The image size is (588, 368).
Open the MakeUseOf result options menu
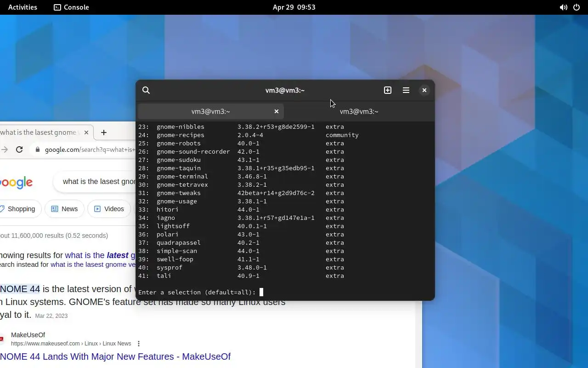coord(139,344)
